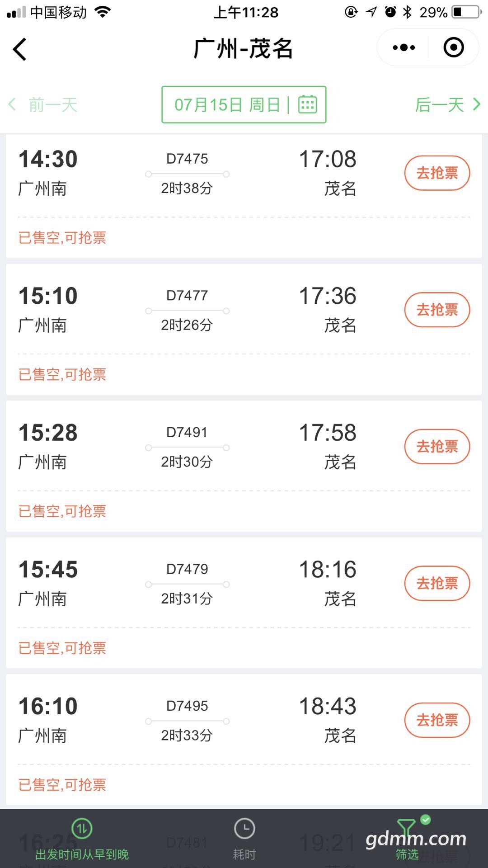Tap the back arrow icon
The height and width of the screenshot is (868, 488).
point(20,49)
